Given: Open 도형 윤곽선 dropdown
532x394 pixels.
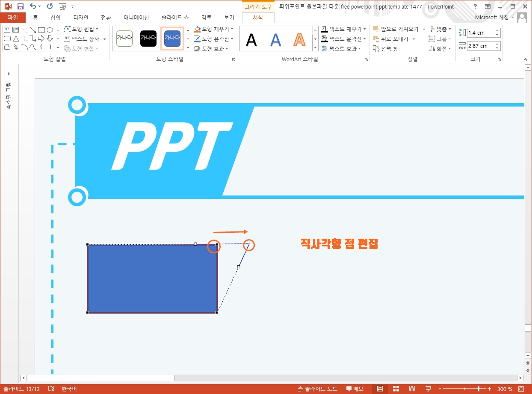Looking at the screenshot, I should pyautogui.click(x=213, y=39).
